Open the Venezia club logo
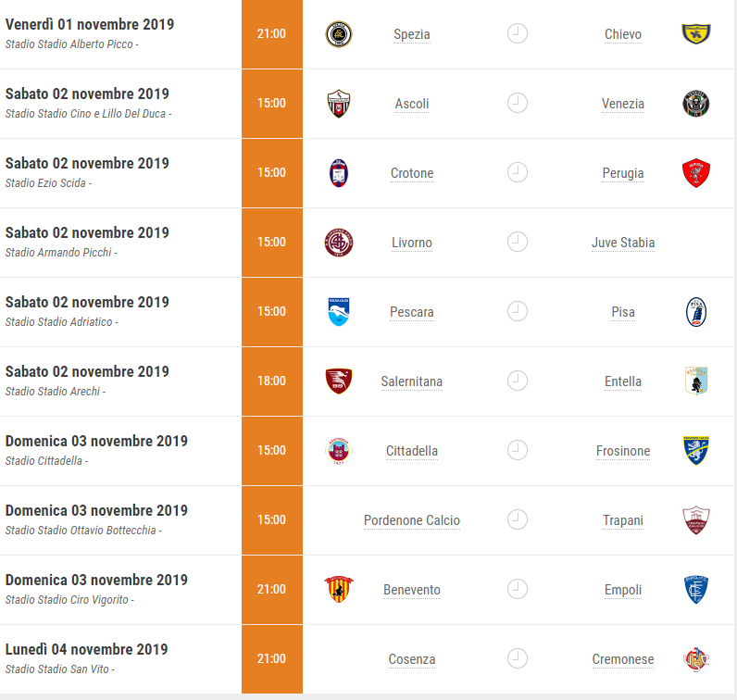This screenshot has height=700, width=737. click(x=695, y=104)
